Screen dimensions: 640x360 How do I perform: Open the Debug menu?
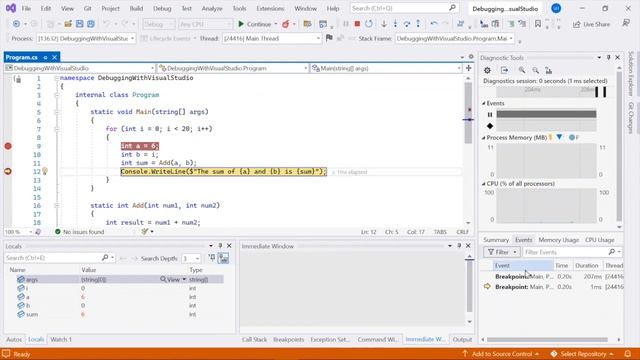click(162, 8)
